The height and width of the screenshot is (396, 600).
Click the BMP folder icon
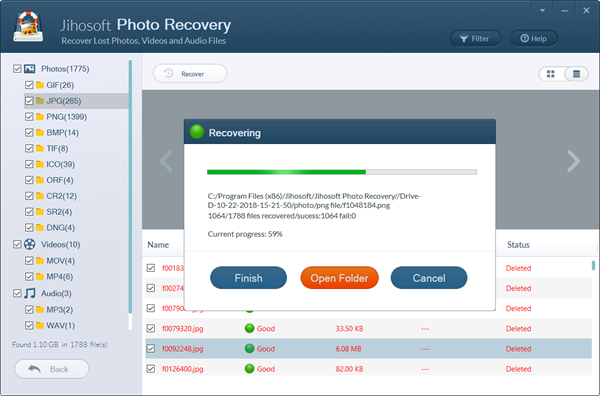(x=40, y=133)
